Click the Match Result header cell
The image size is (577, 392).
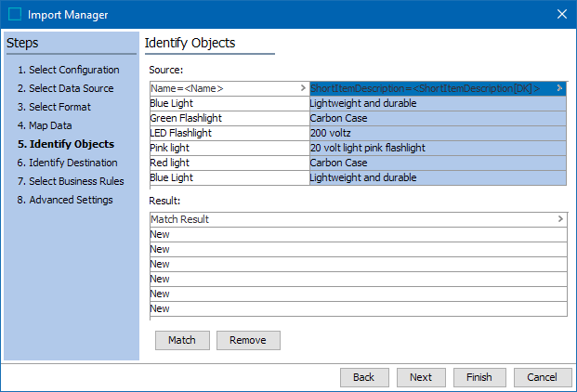[358, 219]
